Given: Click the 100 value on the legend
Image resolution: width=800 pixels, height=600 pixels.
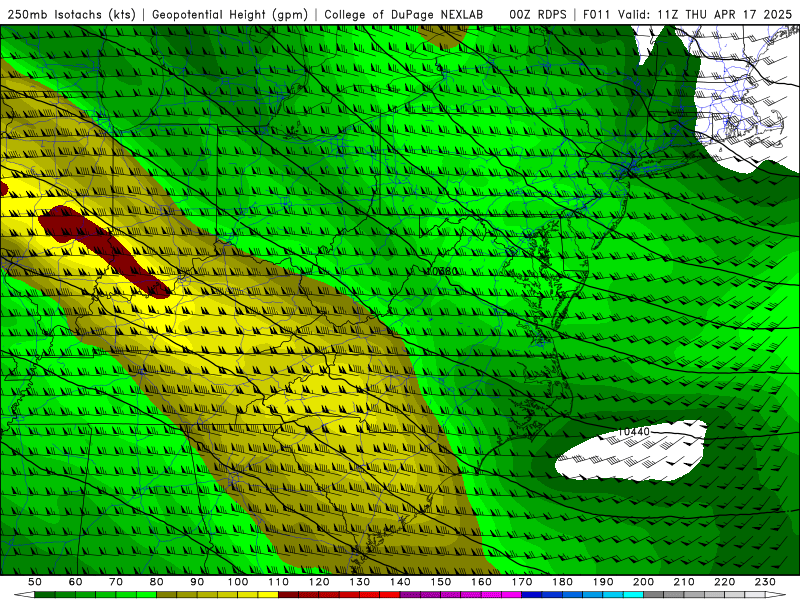Looking at the screenshot, I should click(238, 582).
